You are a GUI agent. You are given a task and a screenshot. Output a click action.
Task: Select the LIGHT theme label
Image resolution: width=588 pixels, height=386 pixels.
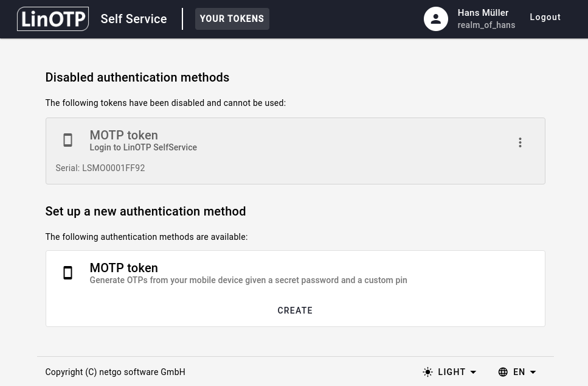pos(451,372)
